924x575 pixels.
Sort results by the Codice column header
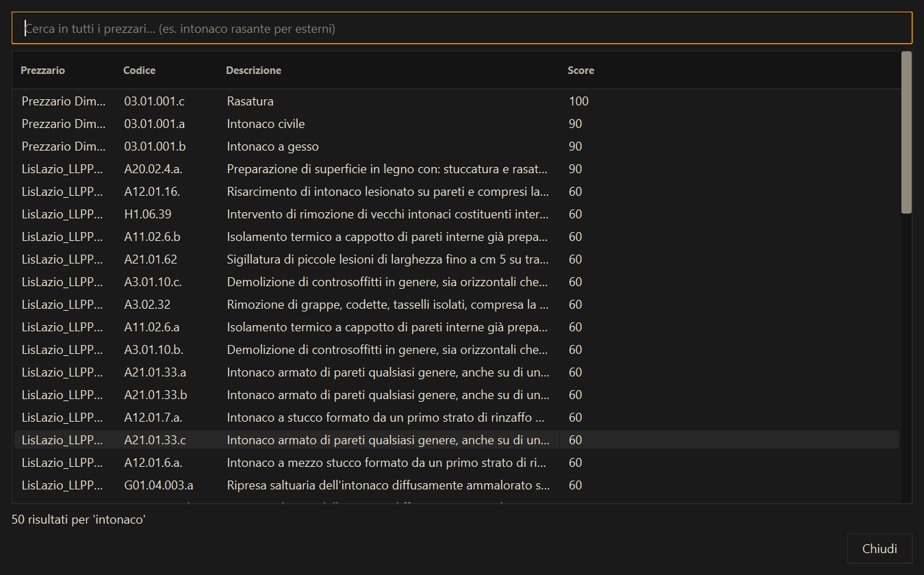pyautogui.click(x=140, y=71)
